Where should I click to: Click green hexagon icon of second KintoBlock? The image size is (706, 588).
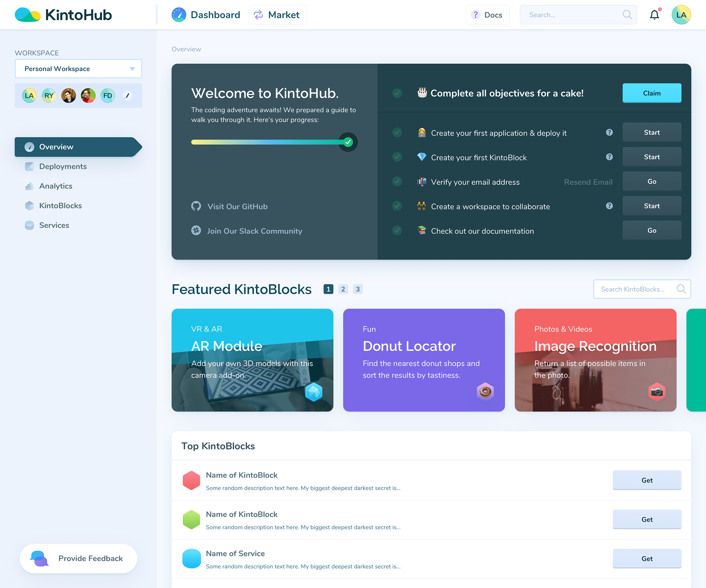pos(191,520)
